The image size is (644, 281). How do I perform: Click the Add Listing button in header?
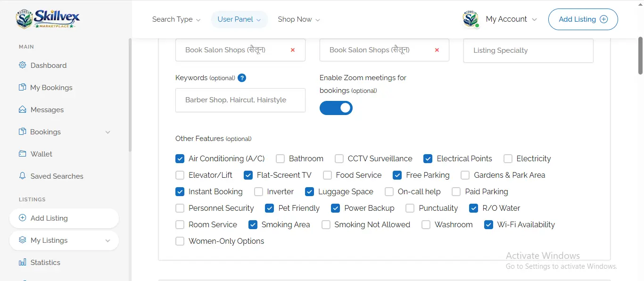(x=583, y=19)
